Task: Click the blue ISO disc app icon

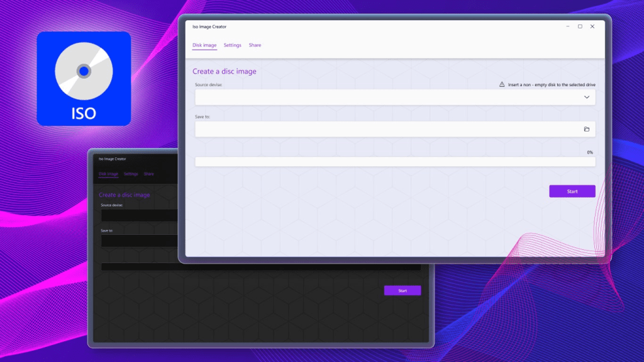Action: pos(84,79)
